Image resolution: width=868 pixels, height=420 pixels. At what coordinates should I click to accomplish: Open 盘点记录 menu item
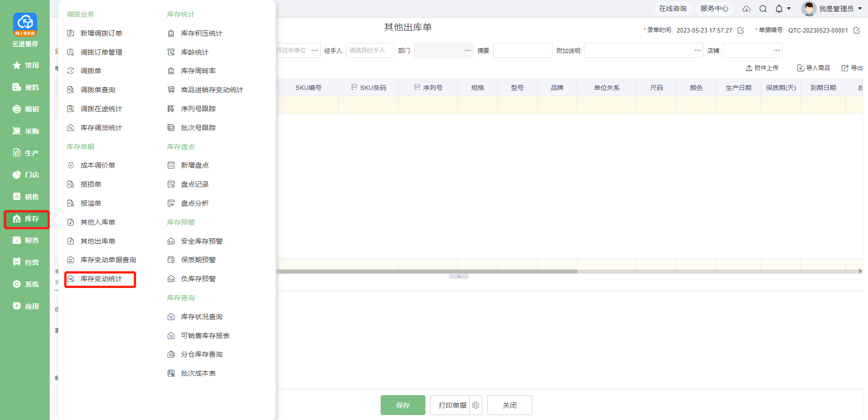tap(188, 184)
